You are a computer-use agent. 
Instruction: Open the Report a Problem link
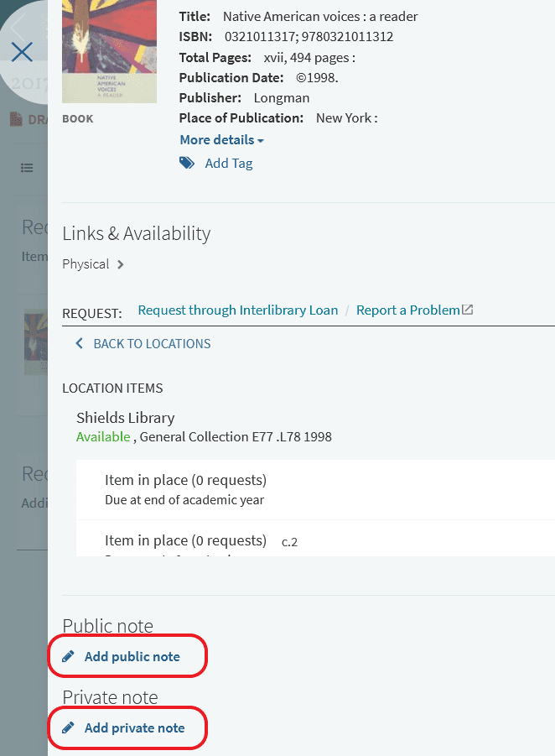click(x=408, y=310)
